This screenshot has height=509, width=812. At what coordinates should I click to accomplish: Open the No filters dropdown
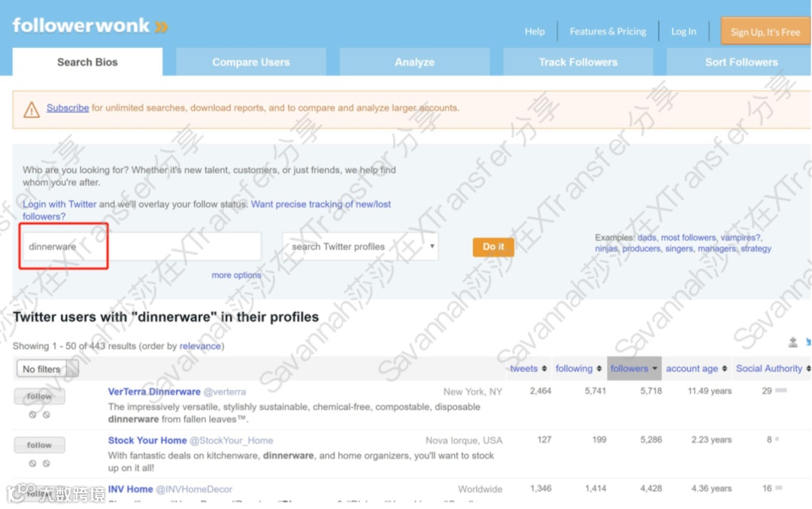(47, 368)
